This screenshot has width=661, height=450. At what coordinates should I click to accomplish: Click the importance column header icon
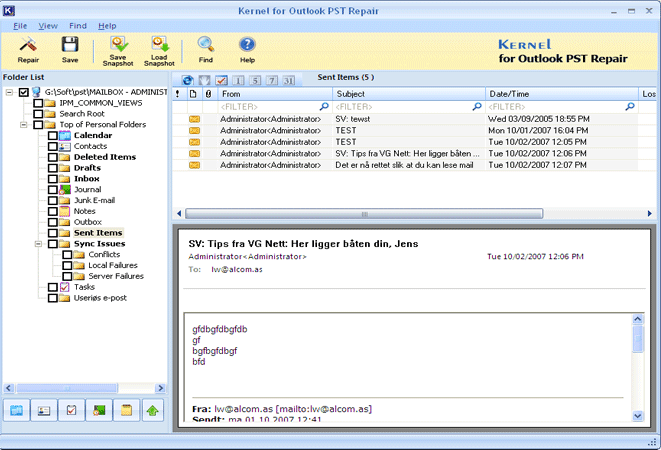coord(177,94)
